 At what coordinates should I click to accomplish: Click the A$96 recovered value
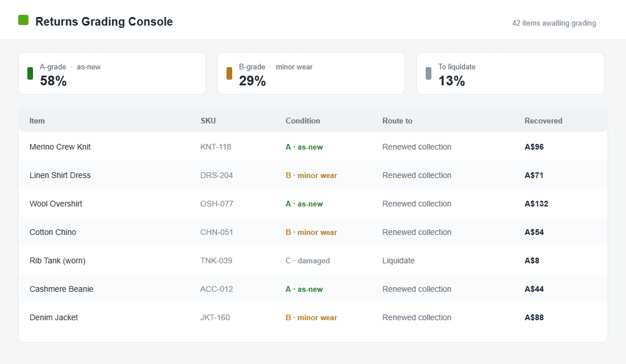534,147
